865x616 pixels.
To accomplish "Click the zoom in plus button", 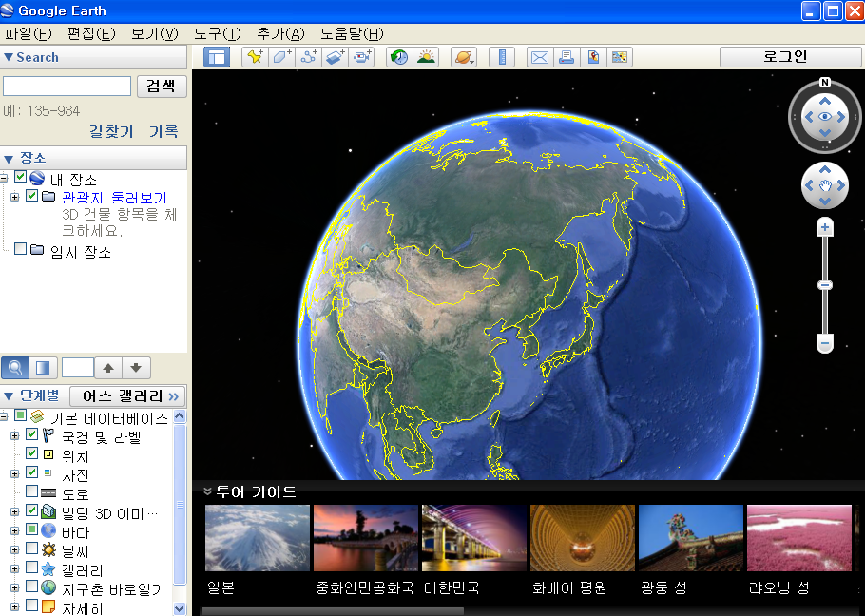I will tap(825, 227).
